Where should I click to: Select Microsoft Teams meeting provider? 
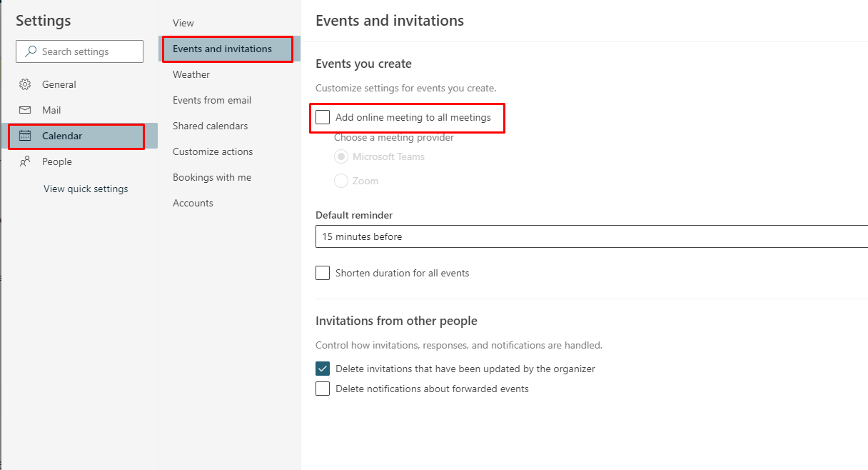(x=341, y=156)
